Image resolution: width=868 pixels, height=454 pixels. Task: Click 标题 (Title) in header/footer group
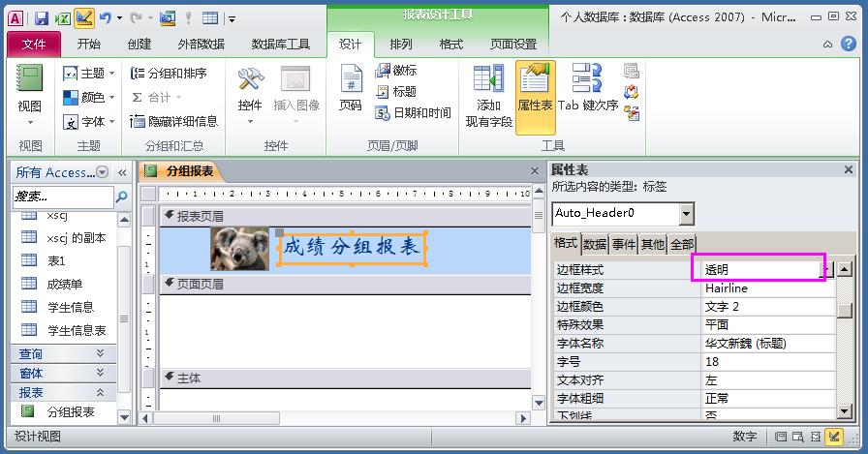click(x=396, y=91)
